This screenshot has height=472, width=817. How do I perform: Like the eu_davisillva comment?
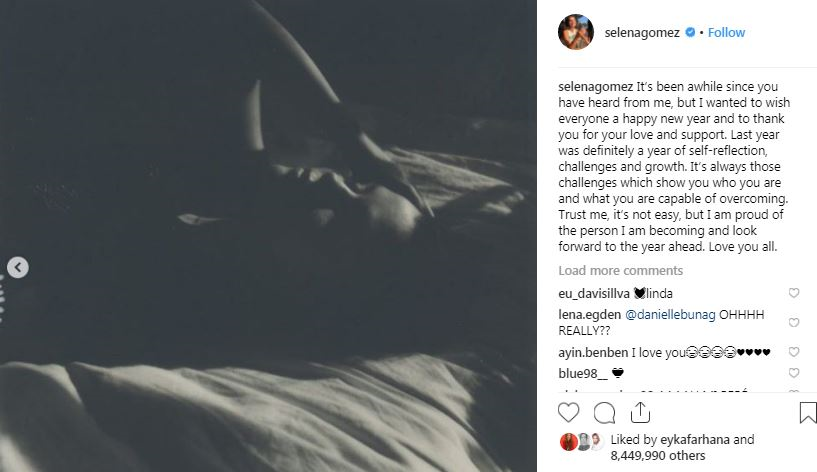pos(794,293)
